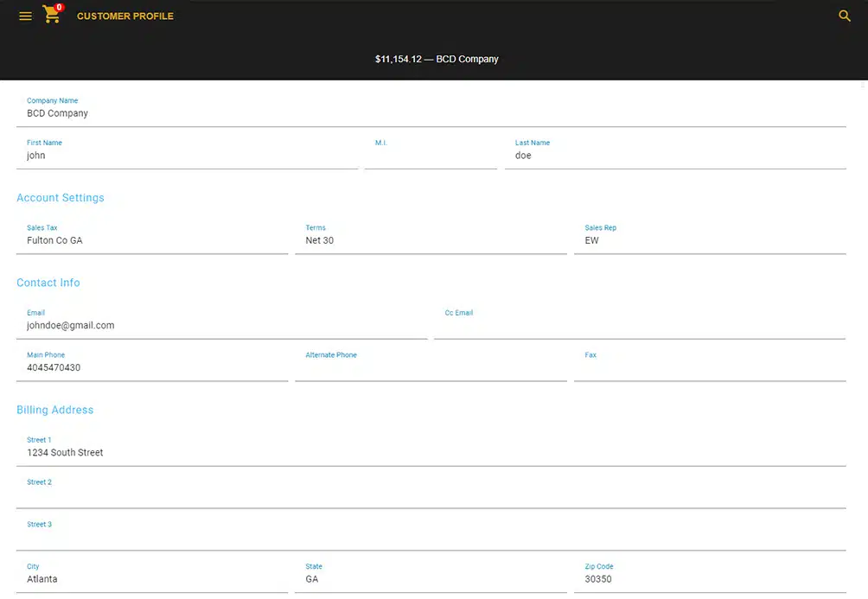Select the Main Phone field
Image resolution: width=868 pixels, height=599 pixels.
tap(152, 367)
